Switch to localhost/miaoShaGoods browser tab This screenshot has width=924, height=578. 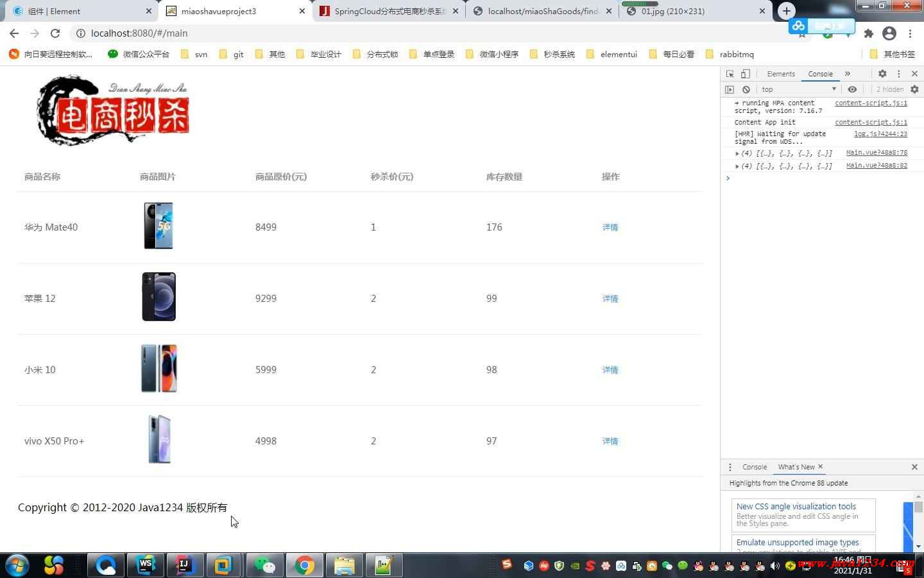[x=543, y=11]
